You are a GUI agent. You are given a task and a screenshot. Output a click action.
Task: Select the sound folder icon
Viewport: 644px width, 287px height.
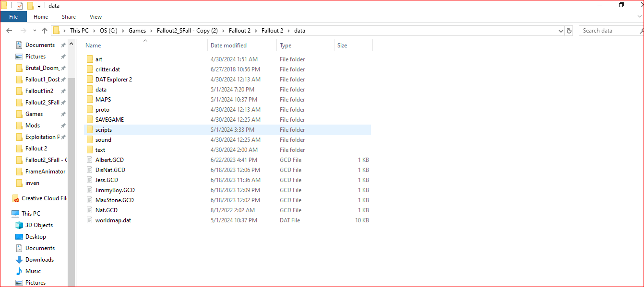pos(90,140)
